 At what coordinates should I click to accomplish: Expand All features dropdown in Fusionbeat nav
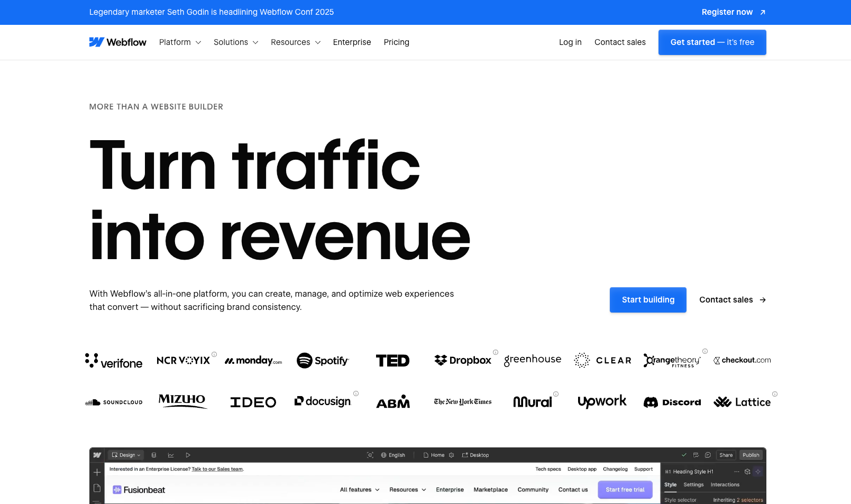tap(360, 490)
